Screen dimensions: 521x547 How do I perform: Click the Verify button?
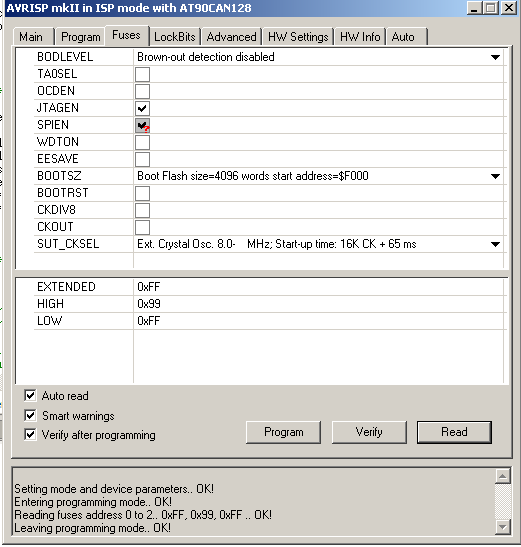coord(369,432)
